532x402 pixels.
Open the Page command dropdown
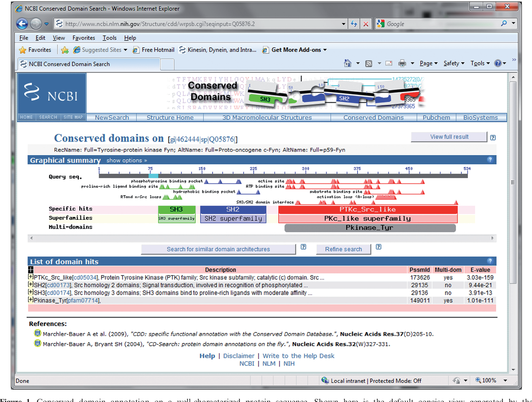point(429,63)
